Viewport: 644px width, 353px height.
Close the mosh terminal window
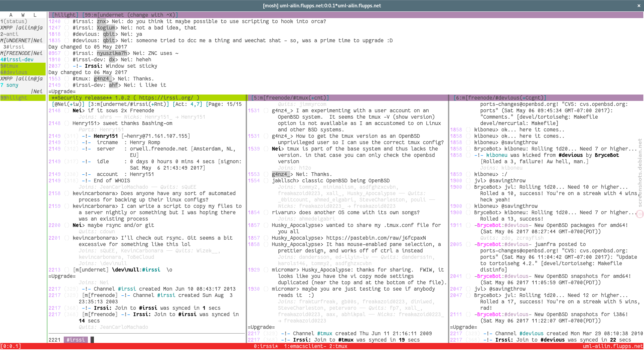click(639, 5)
